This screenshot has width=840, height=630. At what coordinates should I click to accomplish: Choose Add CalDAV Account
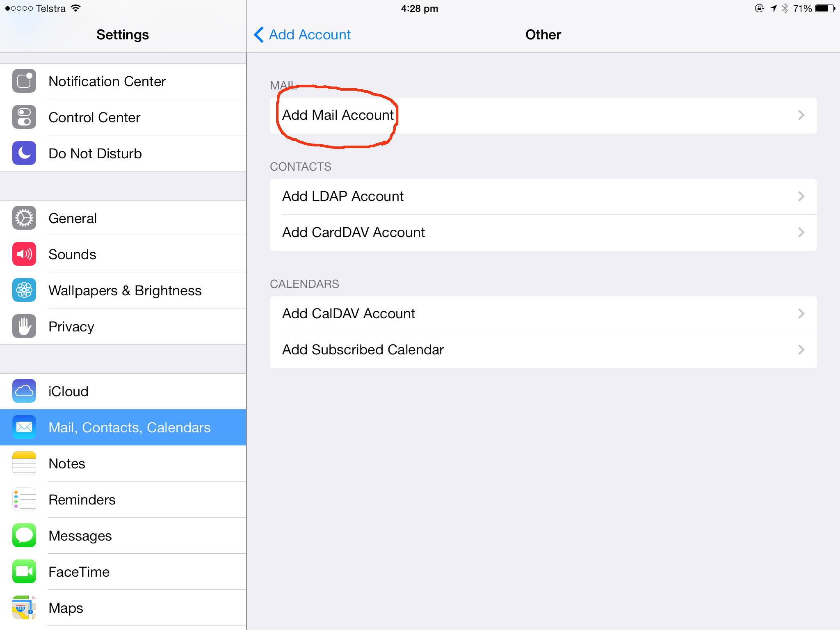pyautogui.click(x=543, y=314)
